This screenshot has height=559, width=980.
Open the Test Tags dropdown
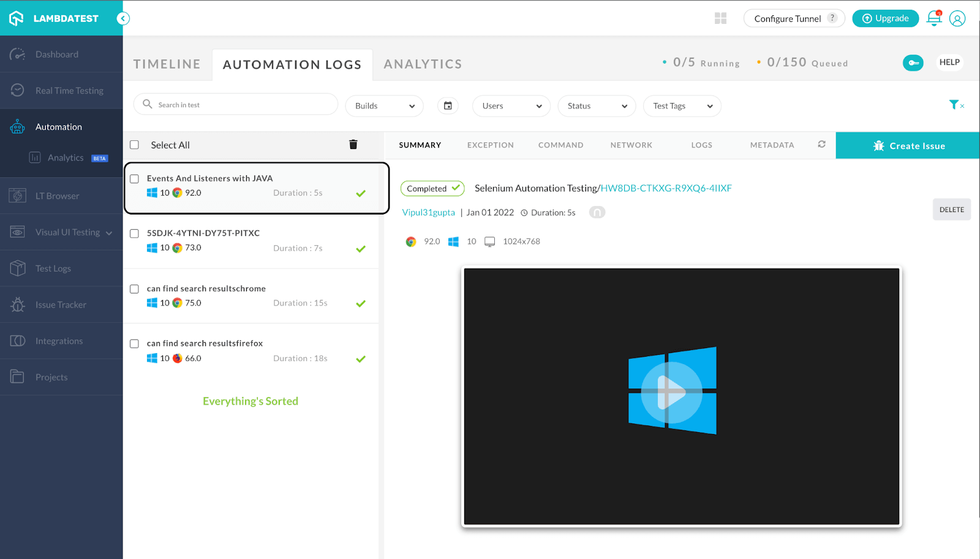tap(681, 105)
